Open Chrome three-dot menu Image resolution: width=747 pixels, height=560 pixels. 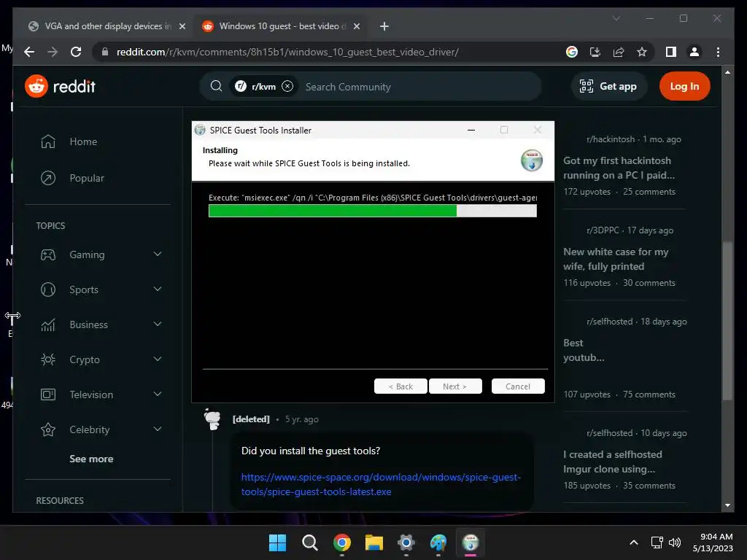(x=718, y=52)
